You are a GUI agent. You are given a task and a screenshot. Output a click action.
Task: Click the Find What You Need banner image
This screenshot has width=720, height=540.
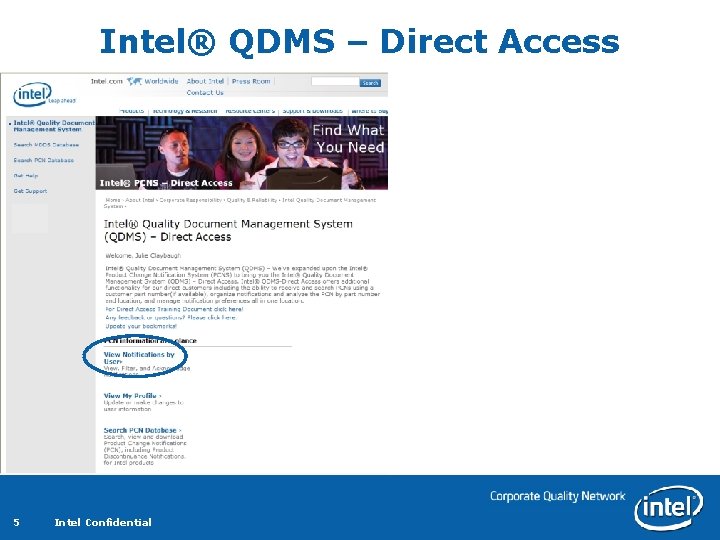242,153
